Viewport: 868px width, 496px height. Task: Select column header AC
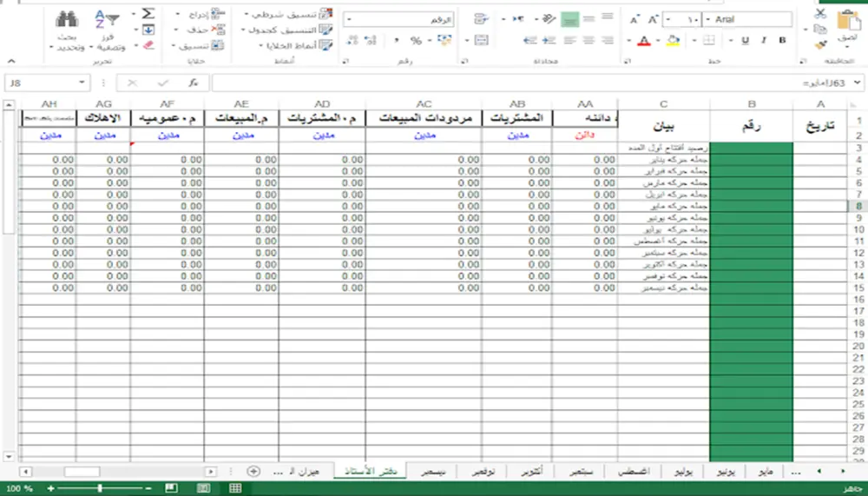tap(424, 103)
